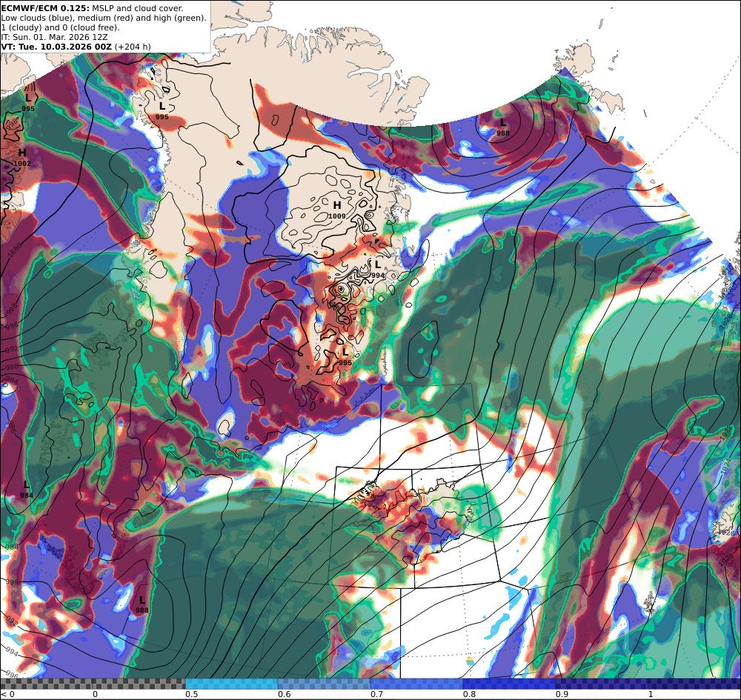Click the 0.7–0.8 blue colorbar segment
The height and width of the screenshot is (700, 741).
pyautogui.click(x=416, y=684)
